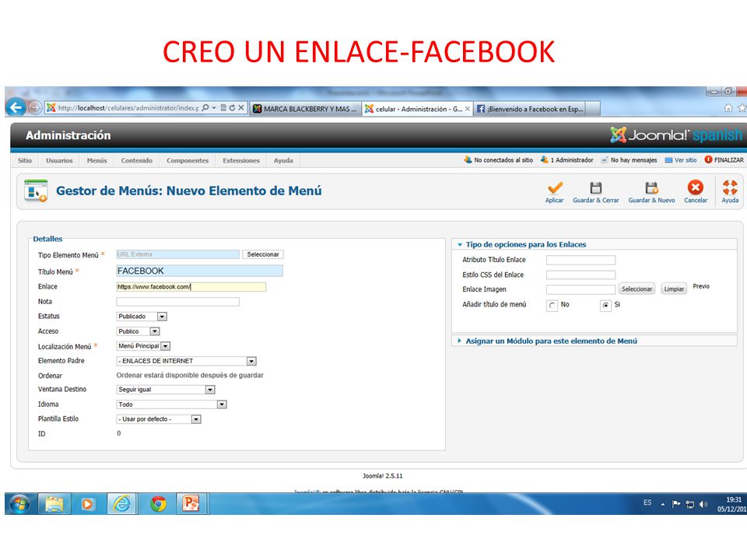Click the Internet Explorer taskbar icon
This screenshot has height=560, width=747.
click(x=121, y=504)
